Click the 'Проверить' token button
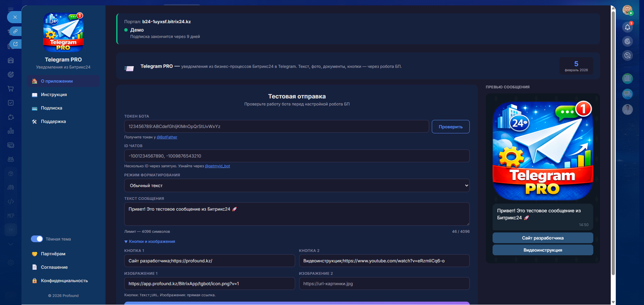 451,127
